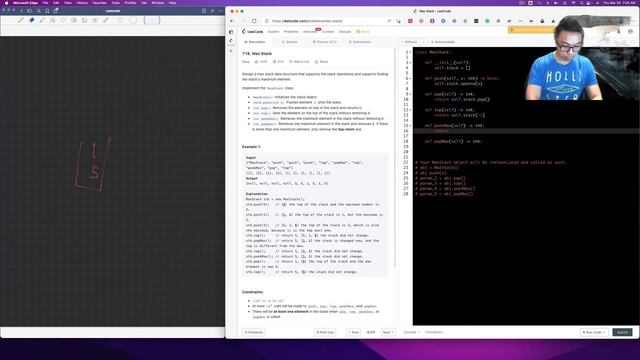Open the Explore page
This screenshot has width=640, height=360.
click(x=273, y=31)
